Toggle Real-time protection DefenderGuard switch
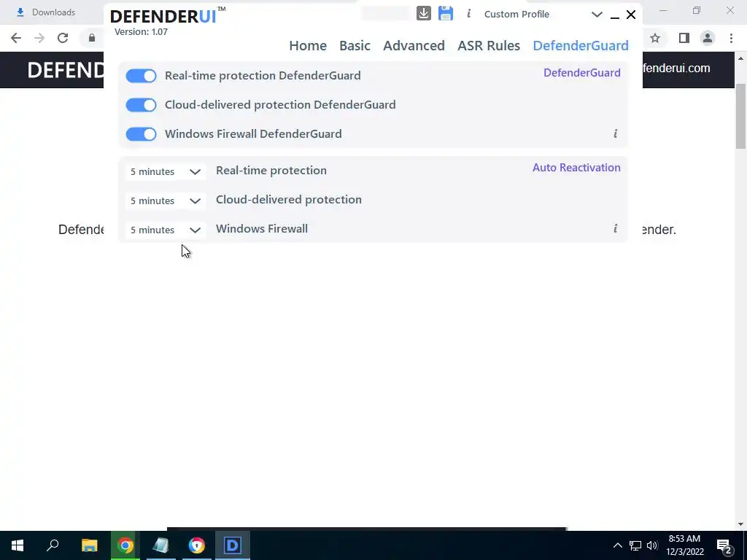 tap(141, 76)
